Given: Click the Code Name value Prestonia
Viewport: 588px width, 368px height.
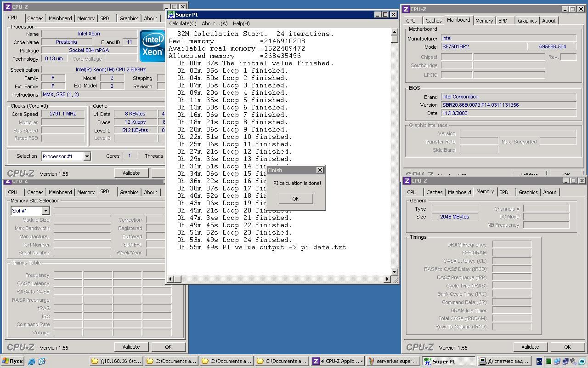Looking at the screenshot, I should tap(66, 42).
